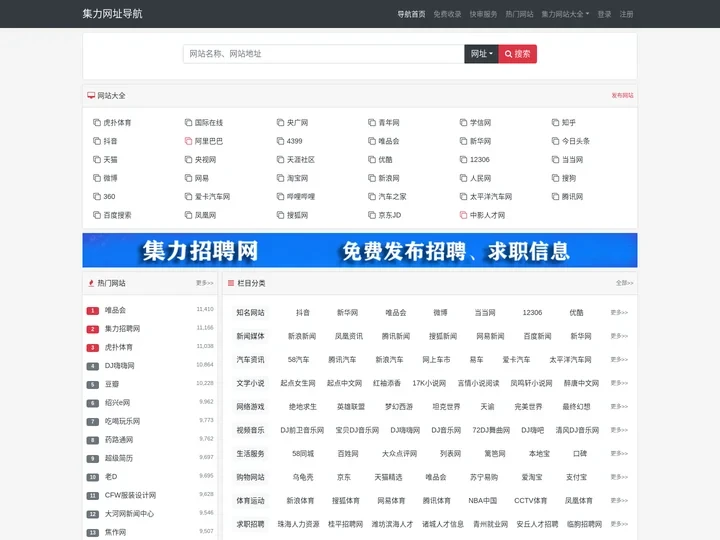Click 更多>> in the 新闻媒体 row
The image size is (720, 540).
[x=619, y=336]
